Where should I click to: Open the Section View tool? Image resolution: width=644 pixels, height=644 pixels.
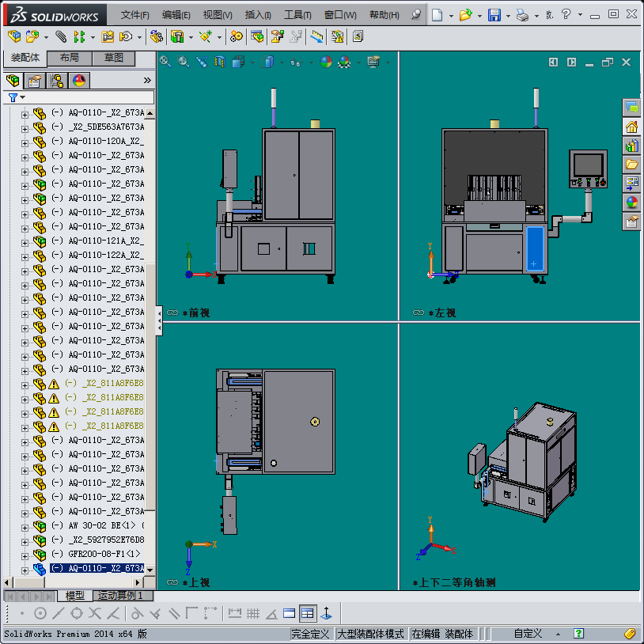(x=220, y=62)
